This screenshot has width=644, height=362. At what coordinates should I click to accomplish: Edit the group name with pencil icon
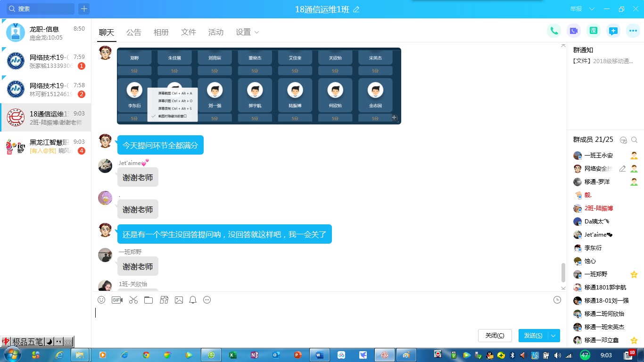click(x=356, y=9)
